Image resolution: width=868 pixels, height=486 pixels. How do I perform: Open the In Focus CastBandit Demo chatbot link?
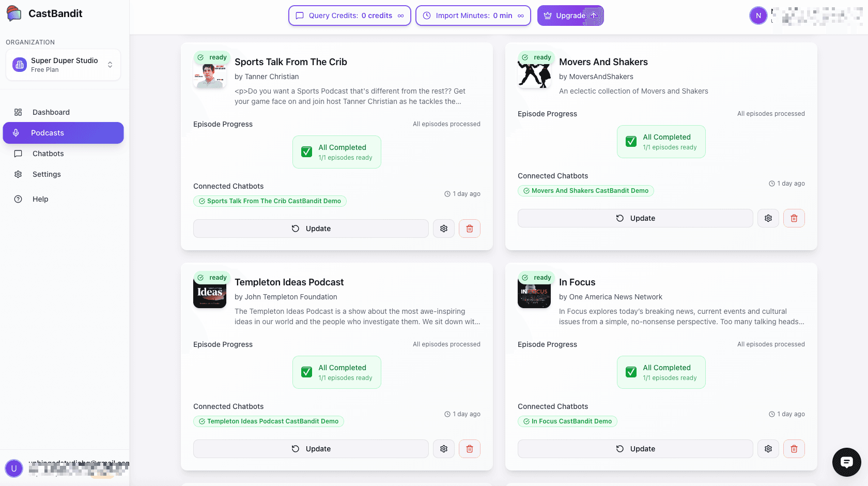567,421
